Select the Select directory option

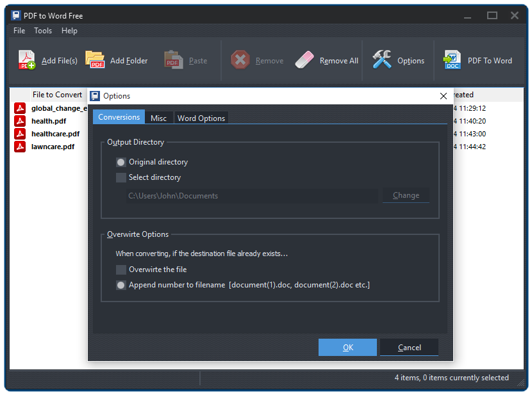[x=121, y=177]
